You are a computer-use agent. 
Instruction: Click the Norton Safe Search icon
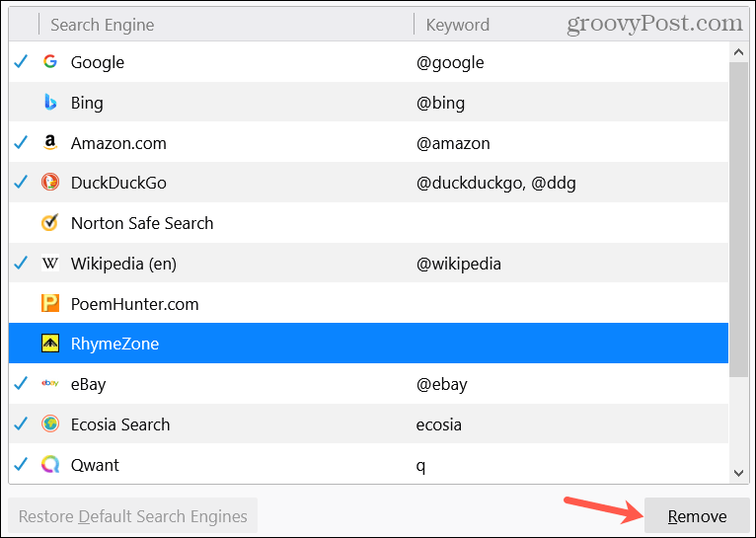coord(50,223)
